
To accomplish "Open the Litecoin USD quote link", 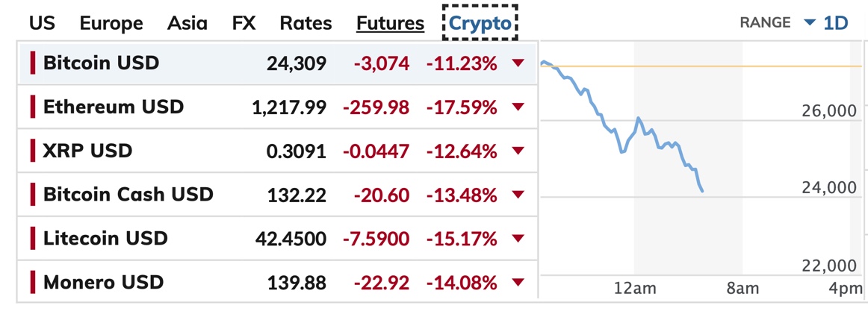I will [105, 239].
